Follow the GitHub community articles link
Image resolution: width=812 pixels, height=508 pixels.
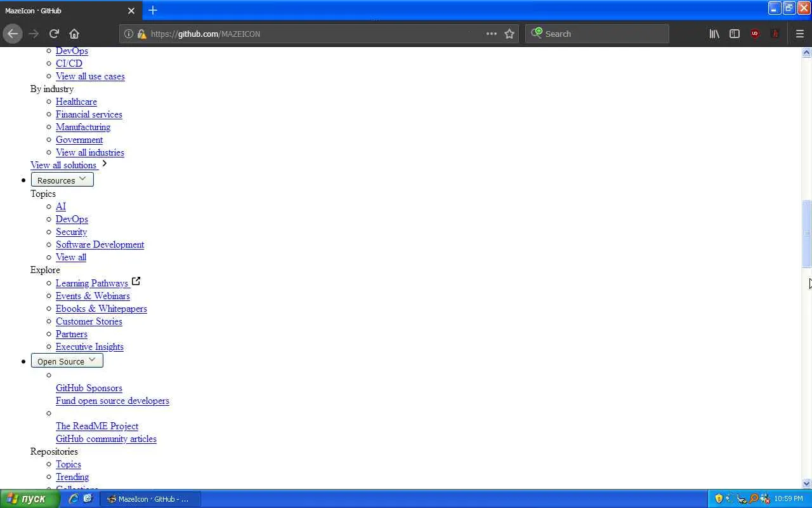pos(106,439)
